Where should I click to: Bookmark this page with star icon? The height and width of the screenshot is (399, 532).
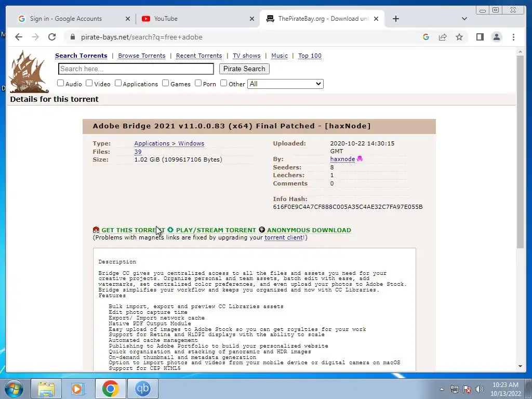pos(459,37)
